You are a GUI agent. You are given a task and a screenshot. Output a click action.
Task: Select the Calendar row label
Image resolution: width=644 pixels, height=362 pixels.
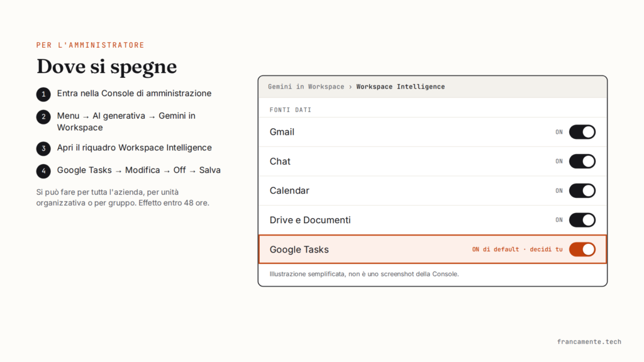(x=289, y=191)
